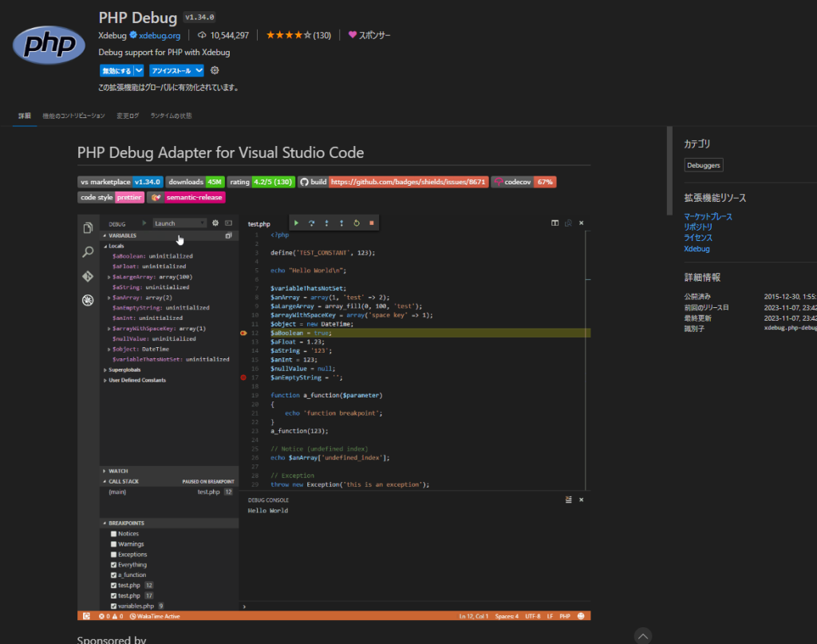Open the extension settings gear menu

215,70
